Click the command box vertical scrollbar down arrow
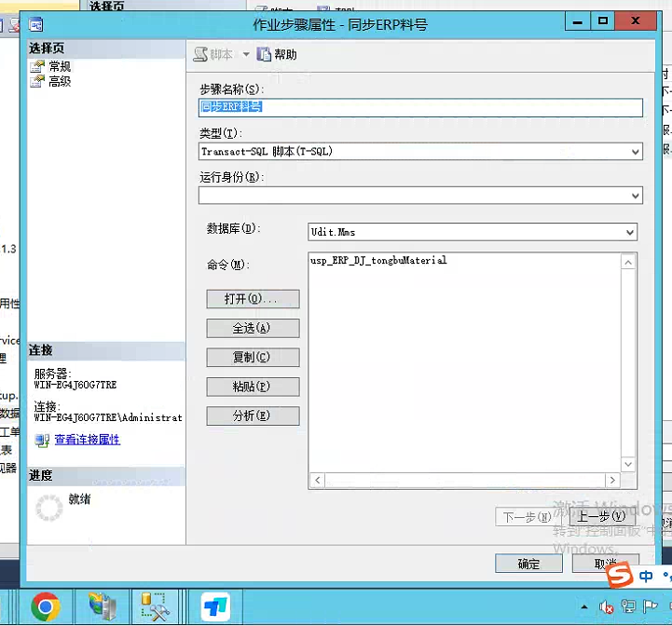Image resolution: width=672 pixels, height=626 pixels. pos(629,464)
